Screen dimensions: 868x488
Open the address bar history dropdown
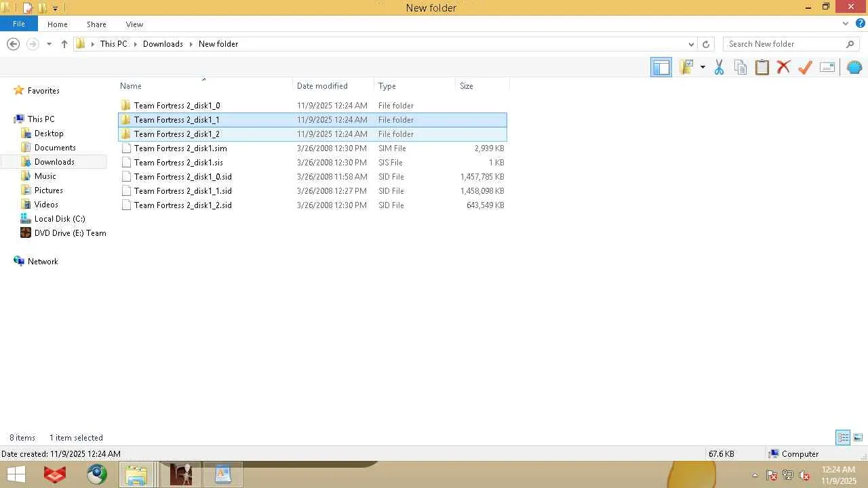(x=691, y=44)
